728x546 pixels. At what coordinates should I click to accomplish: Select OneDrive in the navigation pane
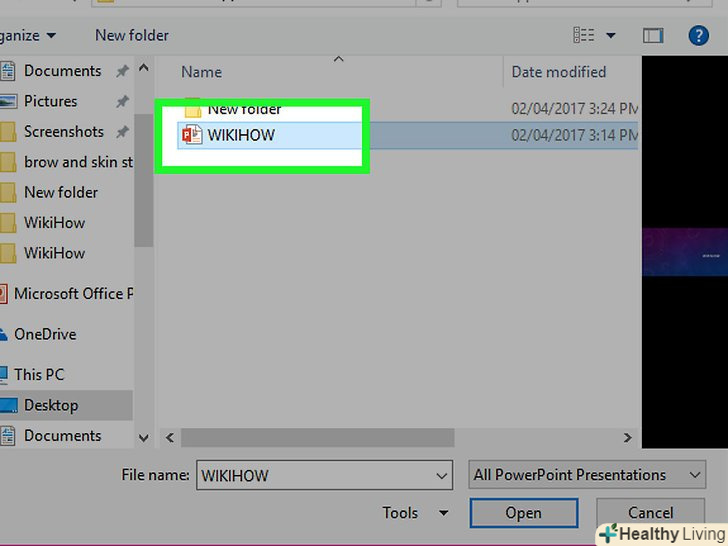pyautogui.click(x=45, y=334)
